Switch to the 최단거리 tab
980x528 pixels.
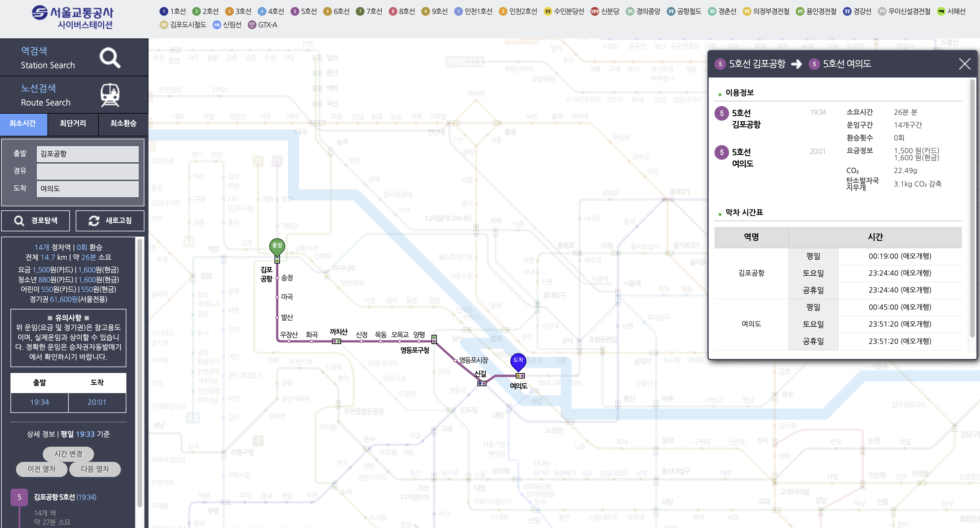[73, 123]
